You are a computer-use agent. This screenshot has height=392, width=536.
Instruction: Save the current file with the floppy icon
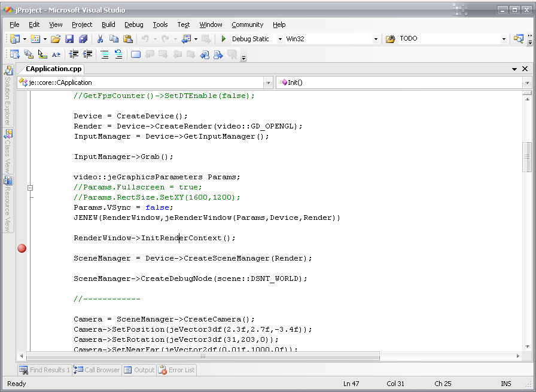tap(69, 39)
